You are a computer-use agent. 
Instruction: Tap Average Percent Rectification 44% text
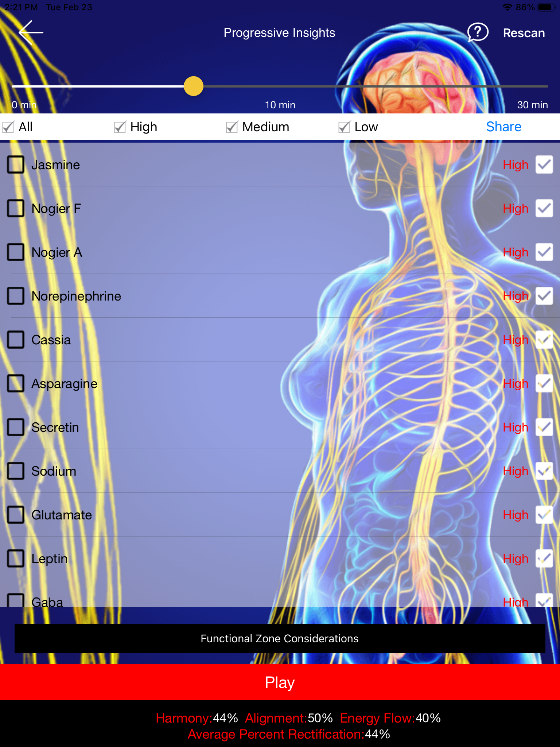(x=289, y=734)
